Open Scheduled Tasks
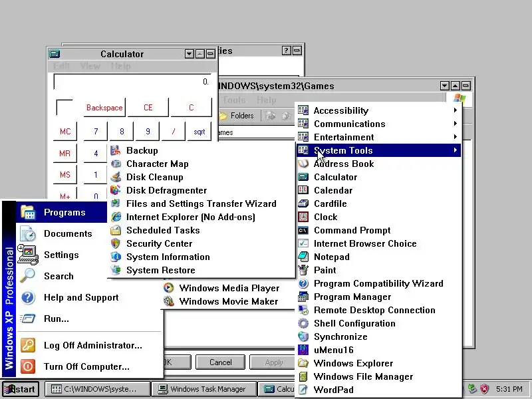532x399 pixels. [x=201, y=230]
